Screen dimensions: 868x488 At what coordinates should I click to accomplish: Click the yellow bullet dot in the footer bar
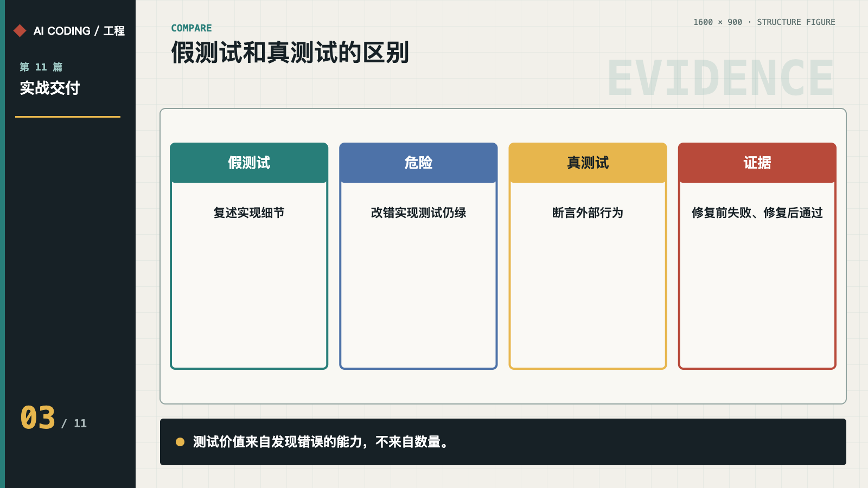[x=180, y=442]
